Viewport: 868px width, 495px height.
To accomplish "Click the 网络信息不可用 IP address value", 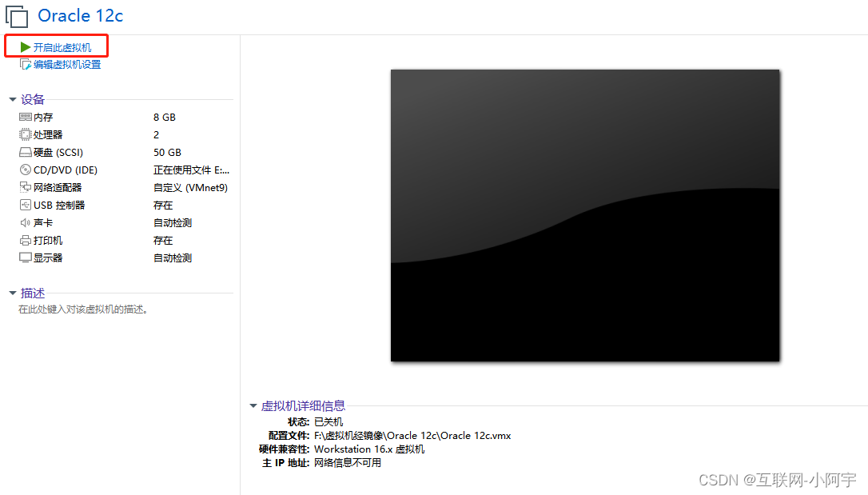I will 348,463.
